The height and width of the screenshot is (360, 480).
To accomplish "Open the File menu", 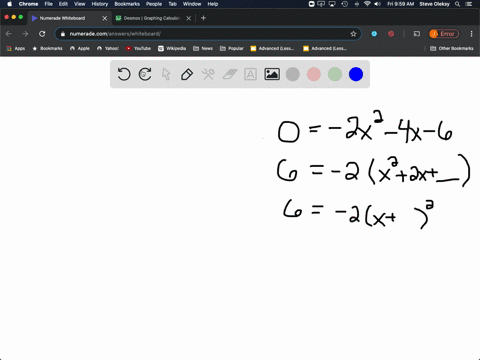I will (x=49, y=4).
